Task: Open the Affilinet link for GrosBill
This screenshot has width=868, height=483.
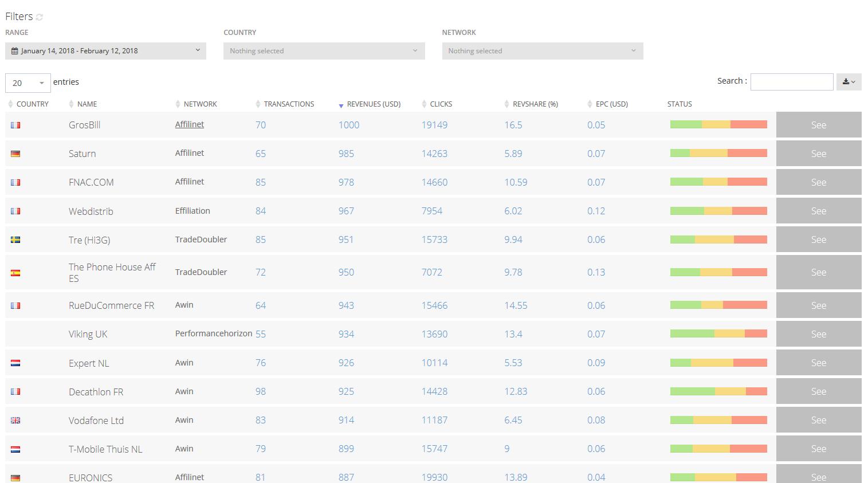Action: (190, 124)
